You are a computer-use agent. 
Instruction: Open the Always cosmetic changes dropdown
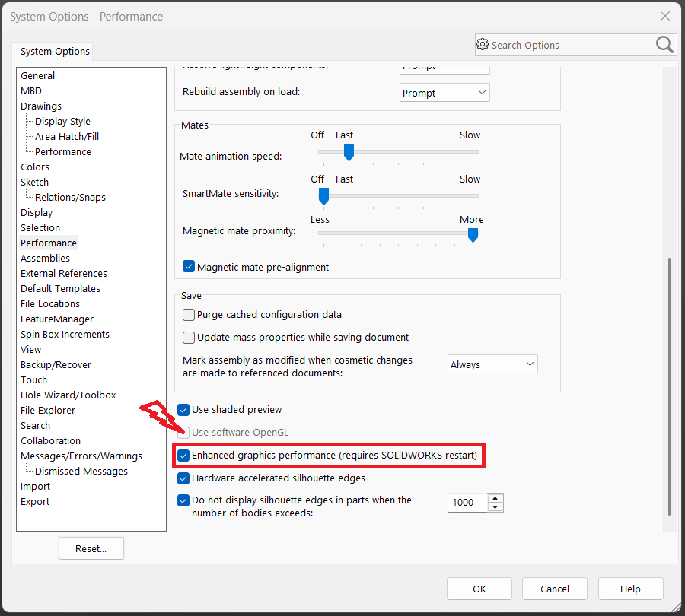[492, 364]
